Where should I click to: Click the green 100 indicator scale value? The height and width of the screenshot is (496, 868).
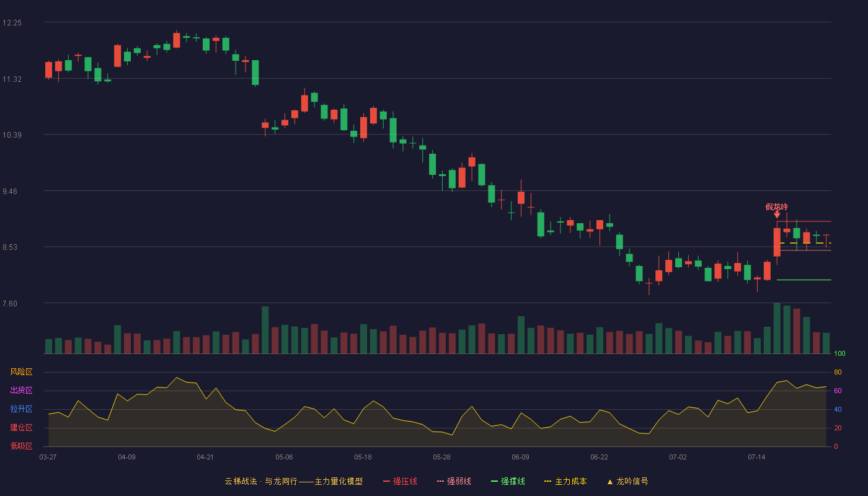tap(839, 353)
